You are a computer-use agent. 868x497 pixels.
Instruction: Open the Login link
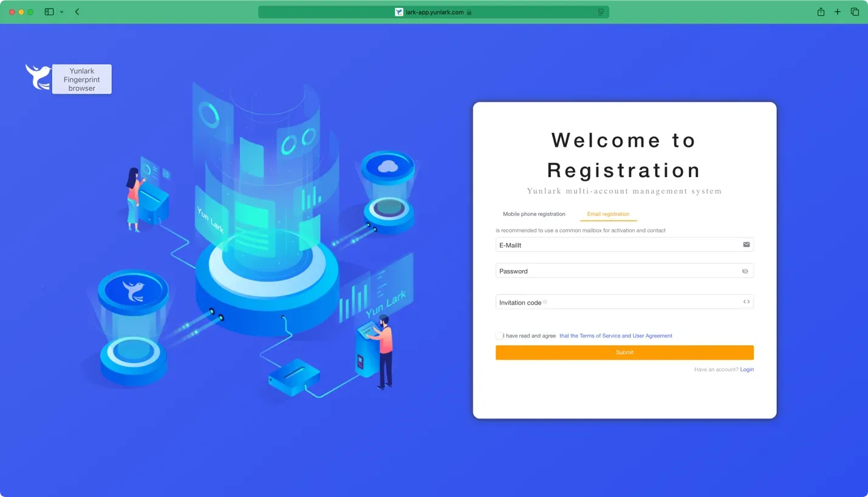[747, 369]
